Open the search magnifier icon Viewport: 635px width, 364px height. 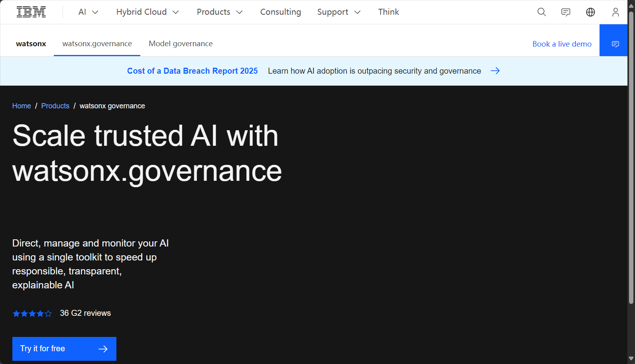pos(541,12)
